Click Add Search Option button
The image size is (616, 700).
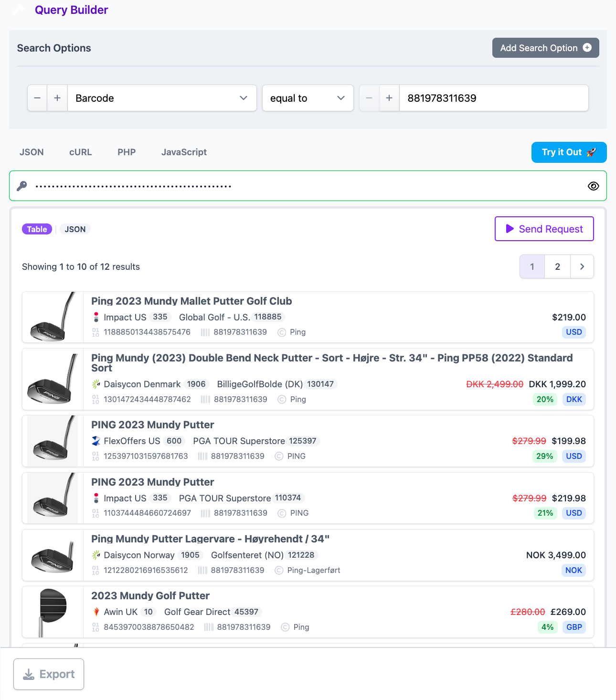coord(545,48)
